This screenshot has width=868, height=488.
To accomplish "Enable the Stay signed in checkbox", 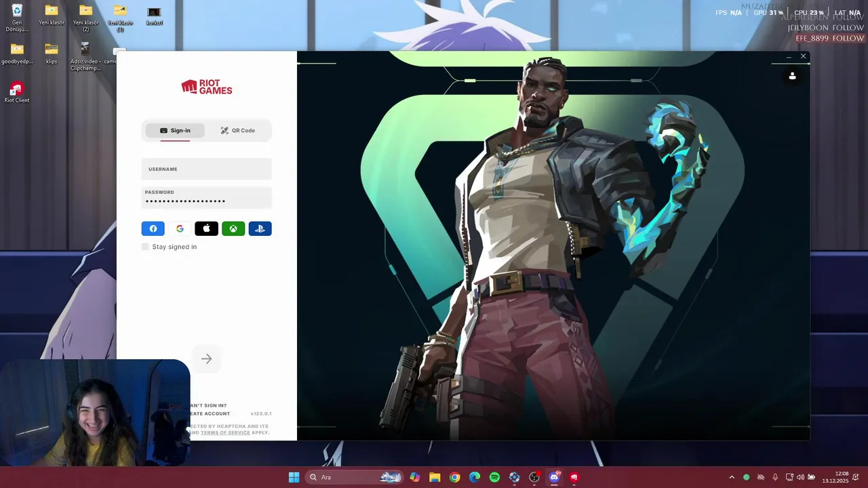I will 145,247.
